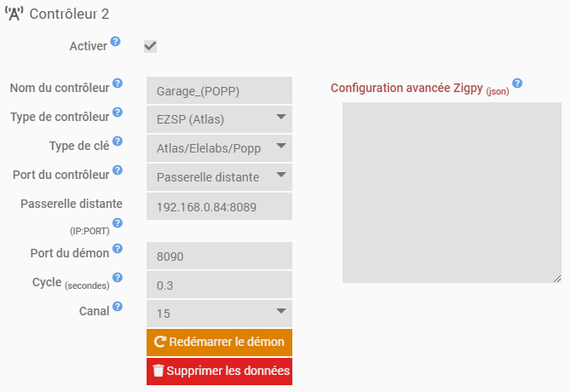Open the Type de contrôleur dropdown
Screen dimensions: 571x392
219,118
